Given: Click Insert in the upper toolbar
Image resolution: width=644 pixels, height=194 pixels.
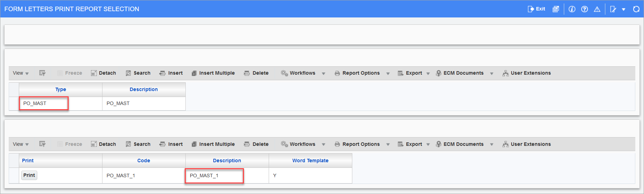Looking at the screenshot, I should pos(171,73).
